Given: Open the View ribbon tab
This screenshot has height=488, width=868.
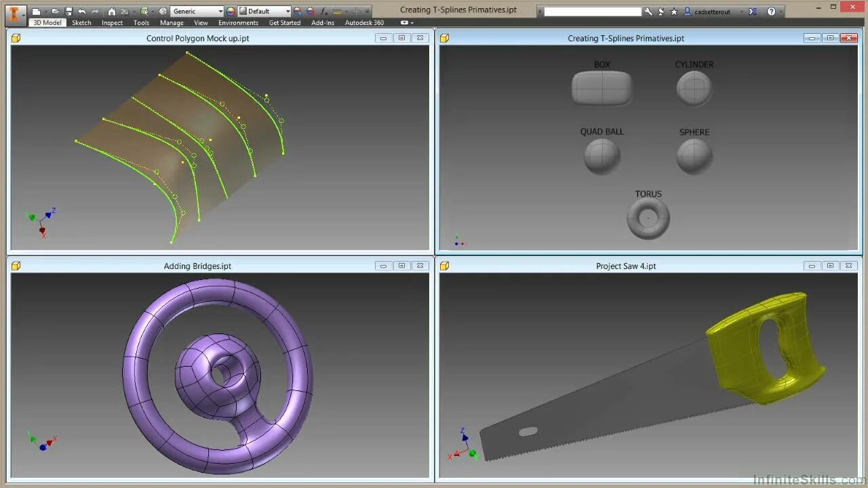Looking at the screenshot, I should click(x=201, y=22).
